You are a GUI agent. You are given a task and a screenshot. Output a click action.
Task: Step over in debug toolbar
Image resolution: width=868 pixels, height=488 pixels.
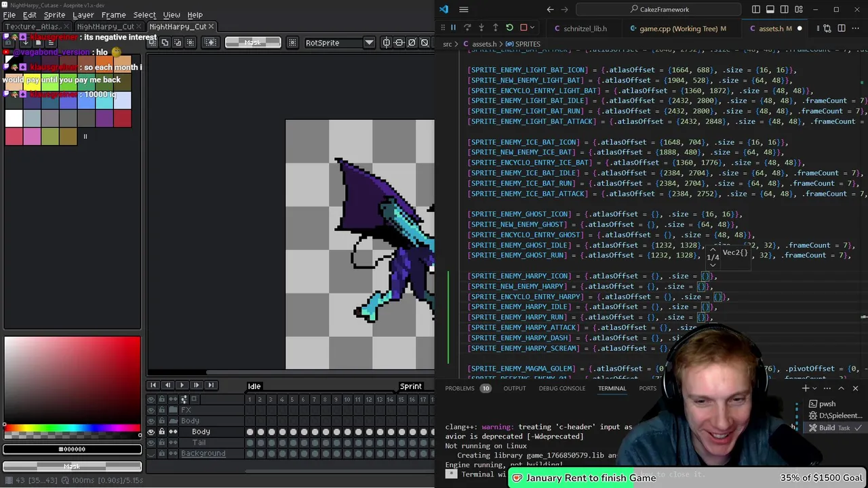[467, 28]
